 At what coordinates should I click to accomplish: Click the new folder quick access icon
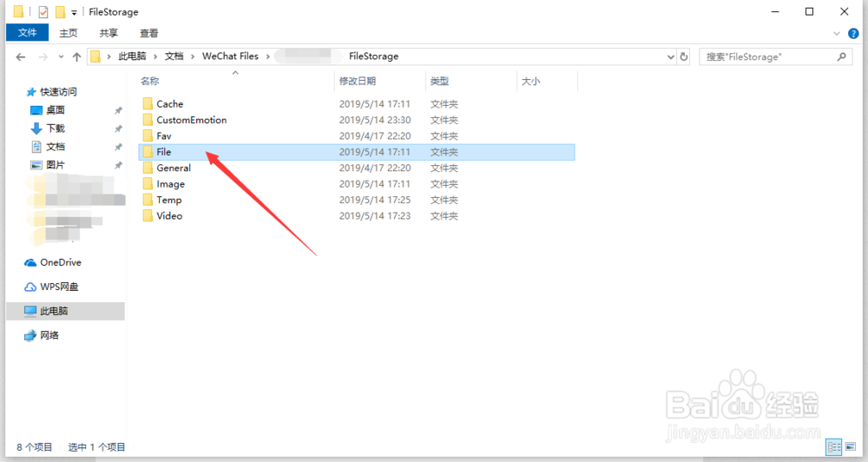61,11
